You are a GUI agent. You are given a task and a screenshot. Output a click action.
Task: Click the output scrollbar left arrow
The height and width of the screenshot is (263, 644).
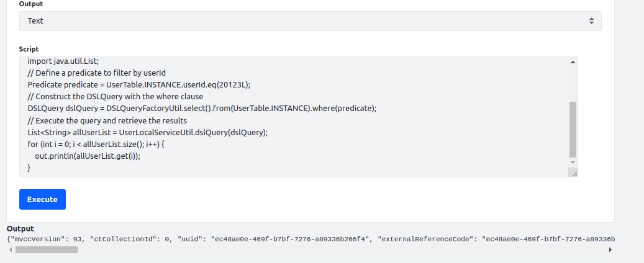(x=11, y=249)
